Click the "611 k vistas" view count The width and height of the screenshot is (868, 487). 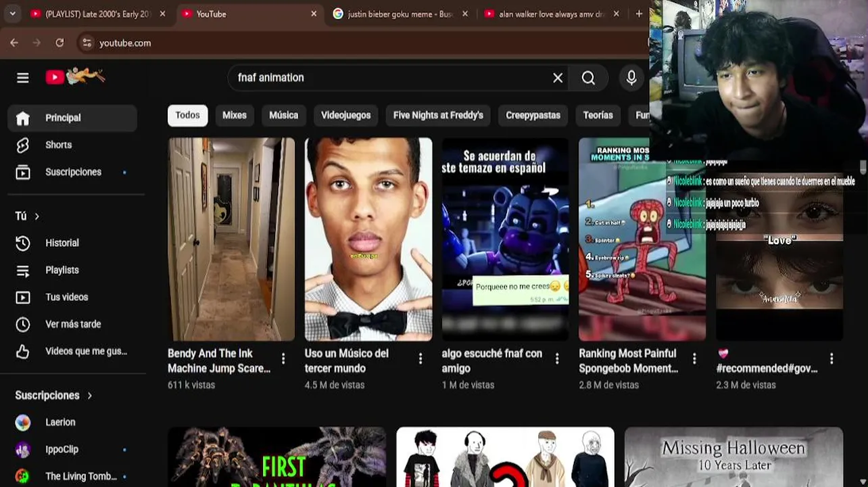coord(191,385)
